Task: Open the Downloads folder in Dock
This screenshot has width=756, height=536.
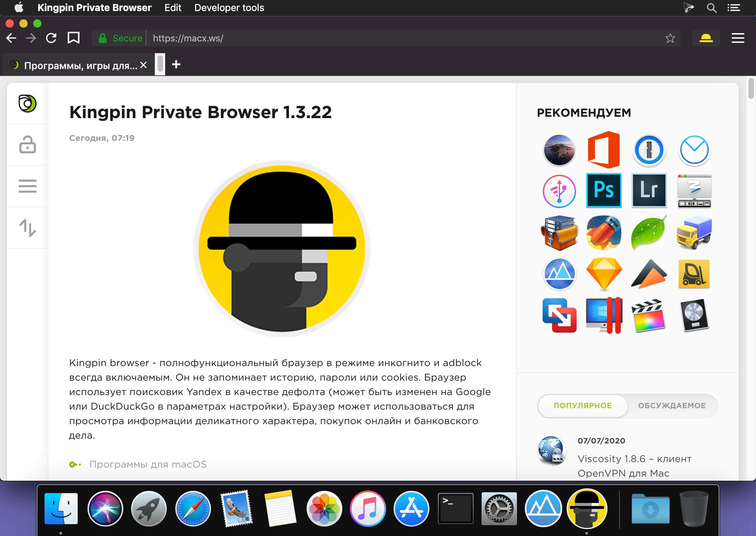Action: (650, 509)
